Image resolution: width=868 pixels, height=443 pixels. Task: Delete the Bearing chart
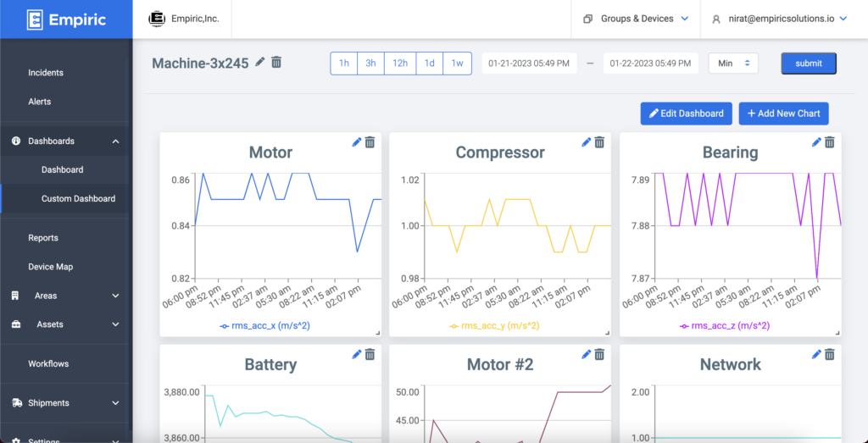coord(830,142)
